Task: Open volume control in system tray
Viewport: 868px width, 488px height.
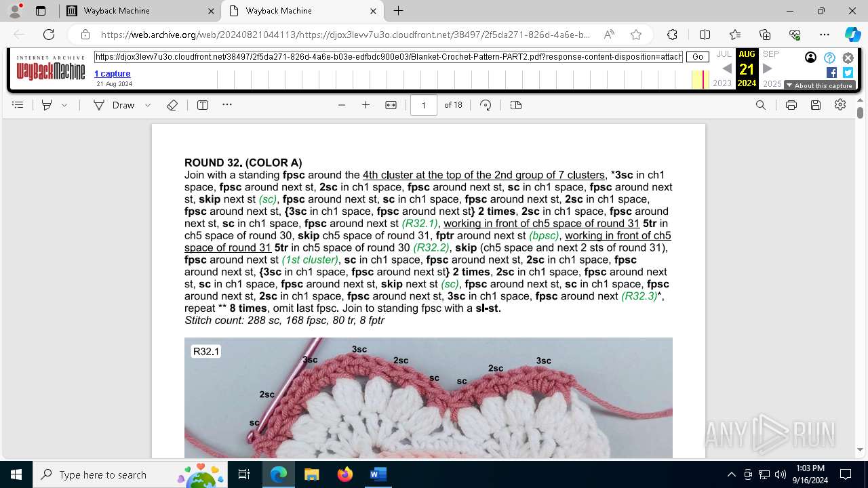Action: [x=781, y=474]
